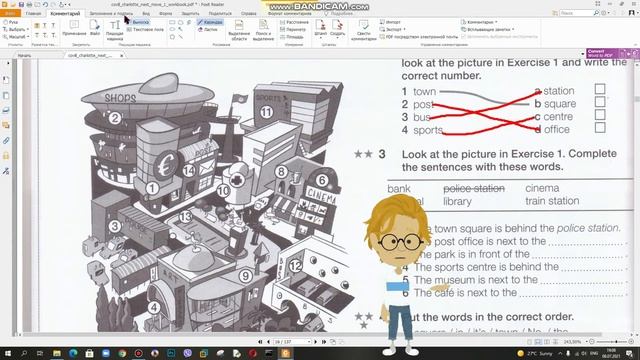Screen dimensions: 640x360
Task: Select the Рука hand tool in the ribbon
Action: pos(11,22)
